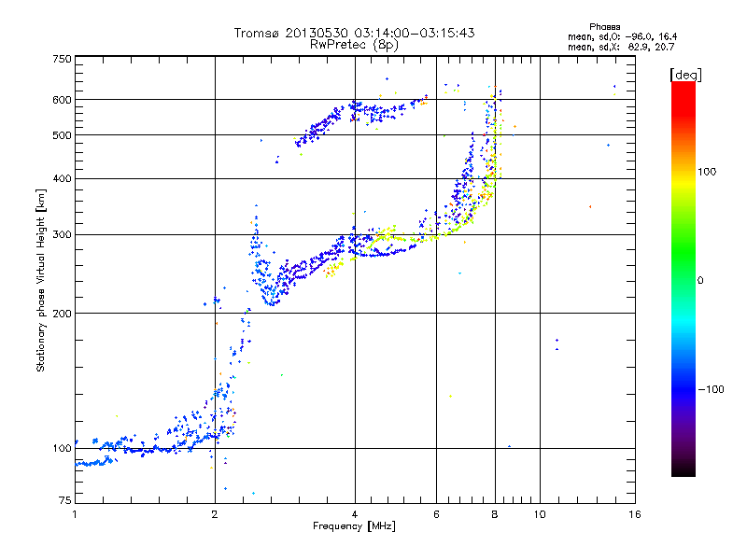Image resolution: width=747 pixels, height=560 pixels.
Task: Click the 'Phases' header label
Action: click(604, 27)
